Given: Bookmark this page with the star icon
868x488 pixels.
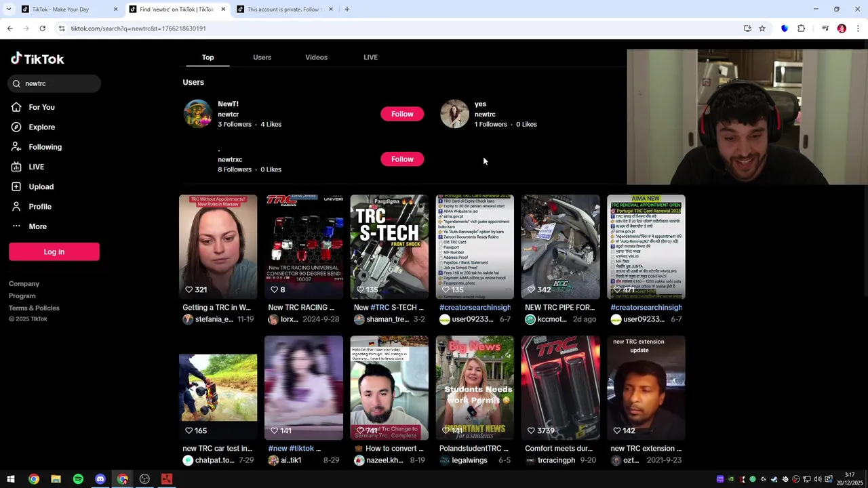Looking at the screenshot, I should pyautogui.click(x=762, y=28).
